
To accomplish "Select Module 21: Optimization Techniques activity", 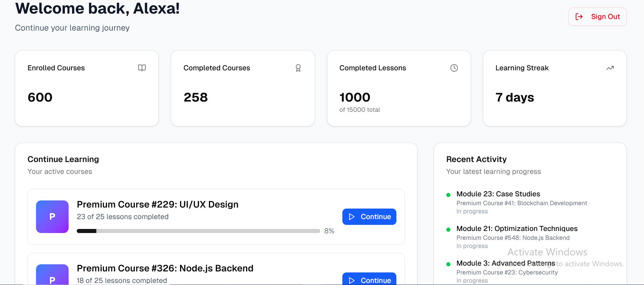I will (517, 229).
